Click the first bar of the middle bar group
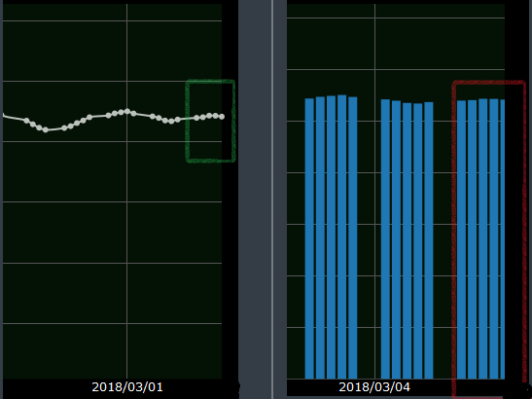 pos(385,239)
